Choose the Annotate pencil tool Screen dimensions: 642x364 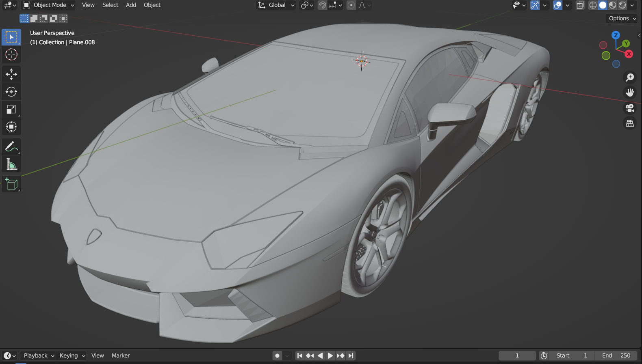11,146
